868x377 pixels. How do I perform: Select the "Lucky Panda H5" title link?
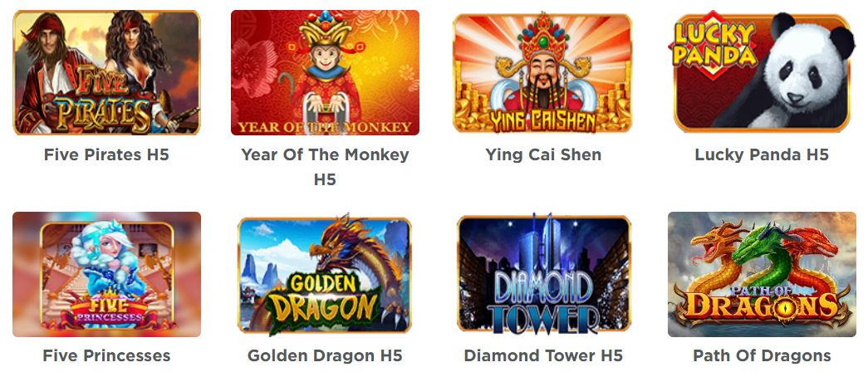[x=762, y=155]
